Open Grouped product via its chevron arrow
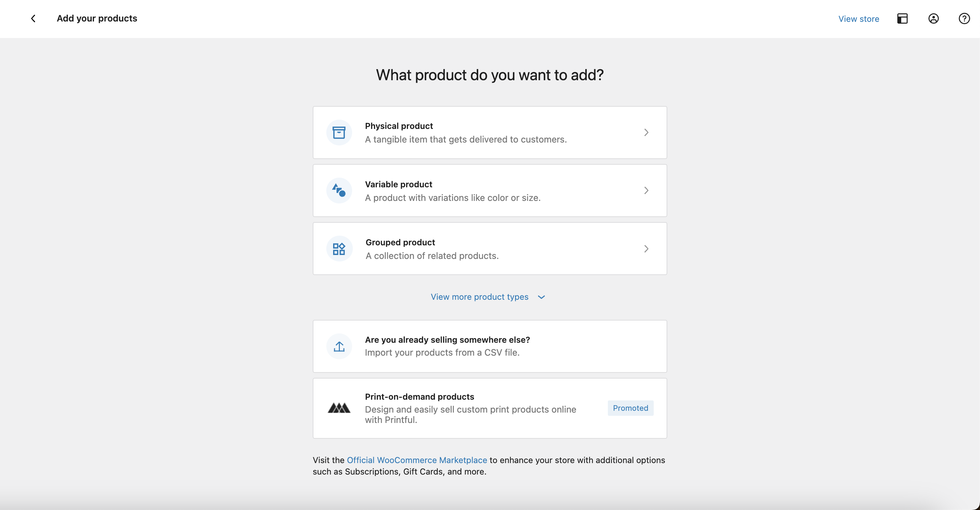 coord(647,248)
